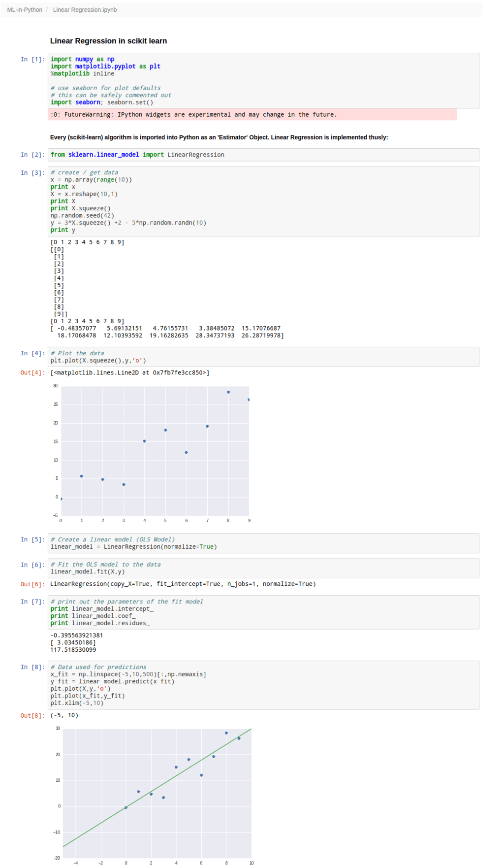Click the Out[8]: prompt label
The width and height of the screenshot is (504, 868).
32,716
